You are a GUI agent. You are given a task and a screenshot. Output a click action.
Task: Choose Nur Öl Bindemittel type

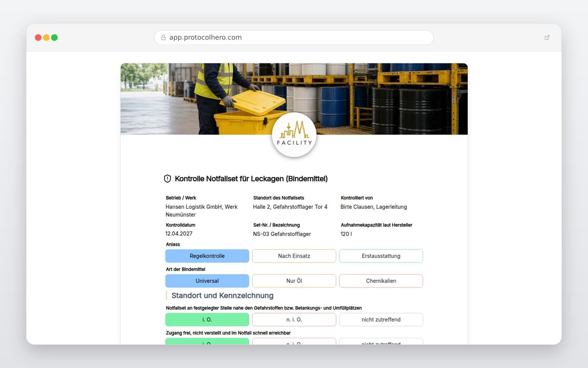pyautogui.click(x=294, y=281)
